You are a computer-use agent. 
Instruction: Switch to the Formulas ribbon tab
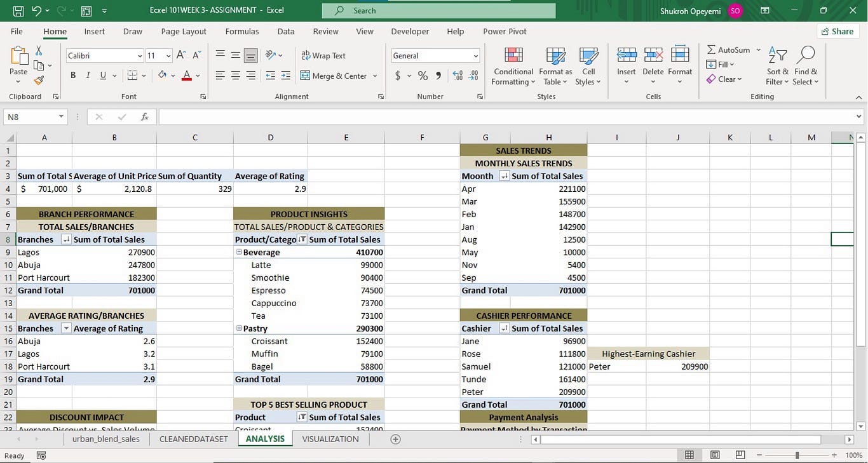click(x=242, y=31)
